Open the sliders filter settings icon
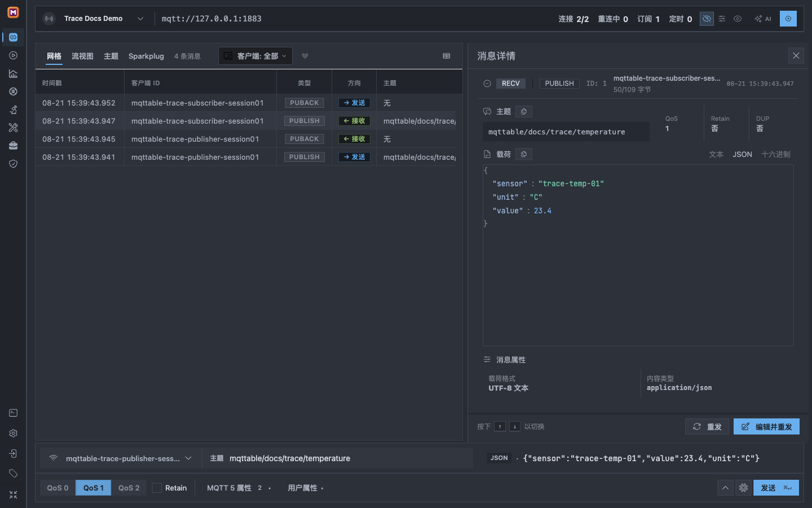 [x=722, y=19]
